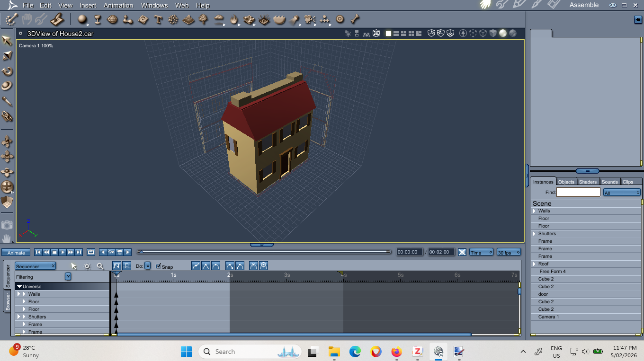Collapse the Universe tree in sequencer

point(19,287)
